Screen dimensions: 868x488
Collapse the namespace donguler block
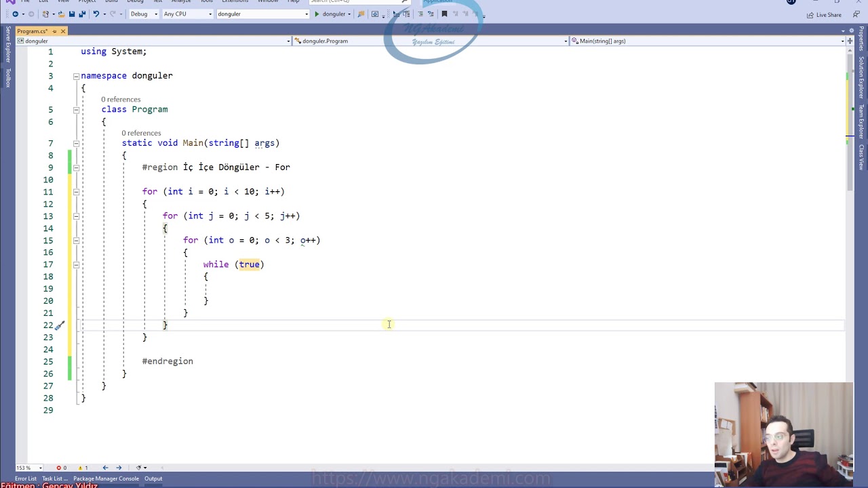click(76, 76)
